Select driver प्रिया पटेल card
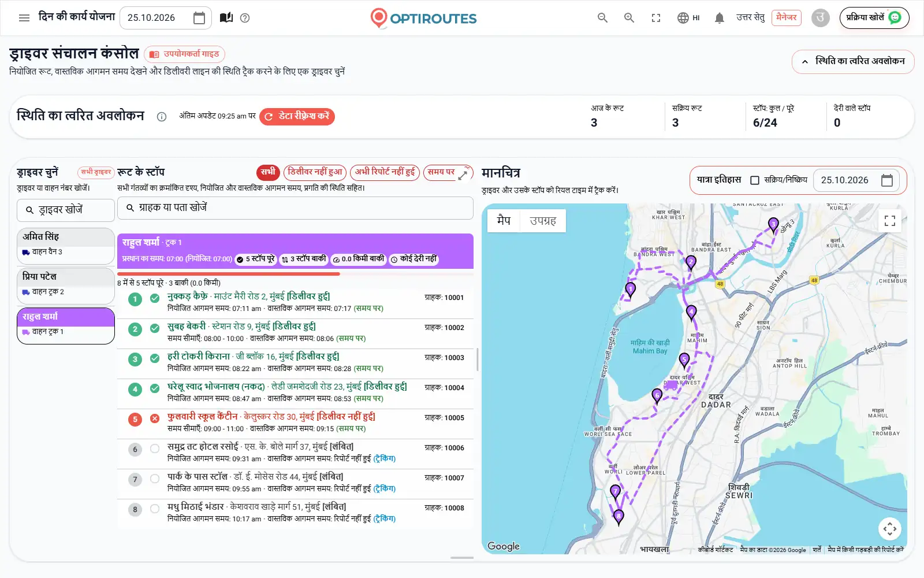 tap(66, 286)
